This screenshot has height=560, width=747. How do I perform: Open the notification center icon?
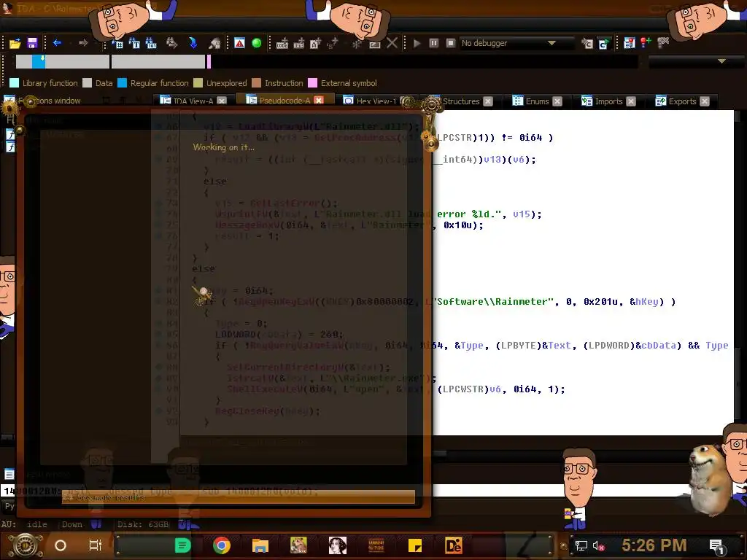[x=718, y=546]
